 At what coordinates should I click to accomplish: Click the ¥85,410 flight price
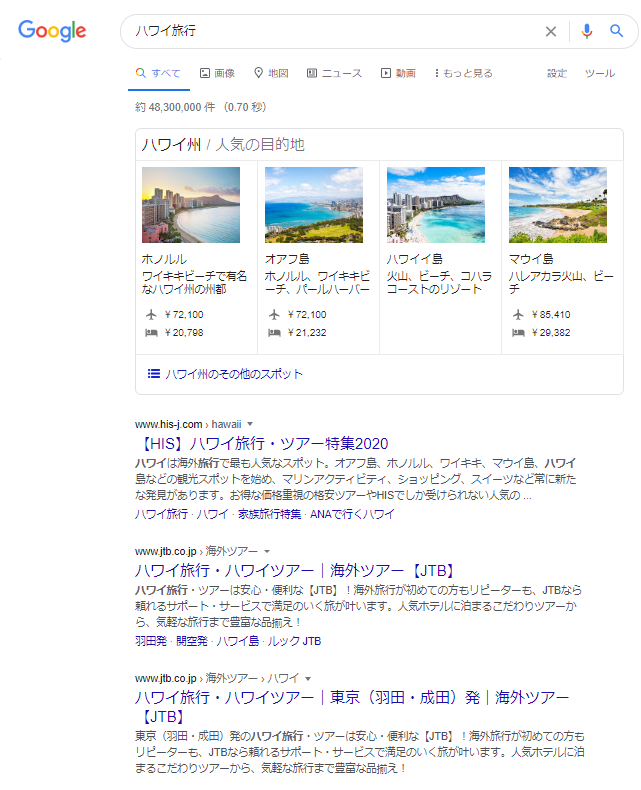[x=551, y=315]
